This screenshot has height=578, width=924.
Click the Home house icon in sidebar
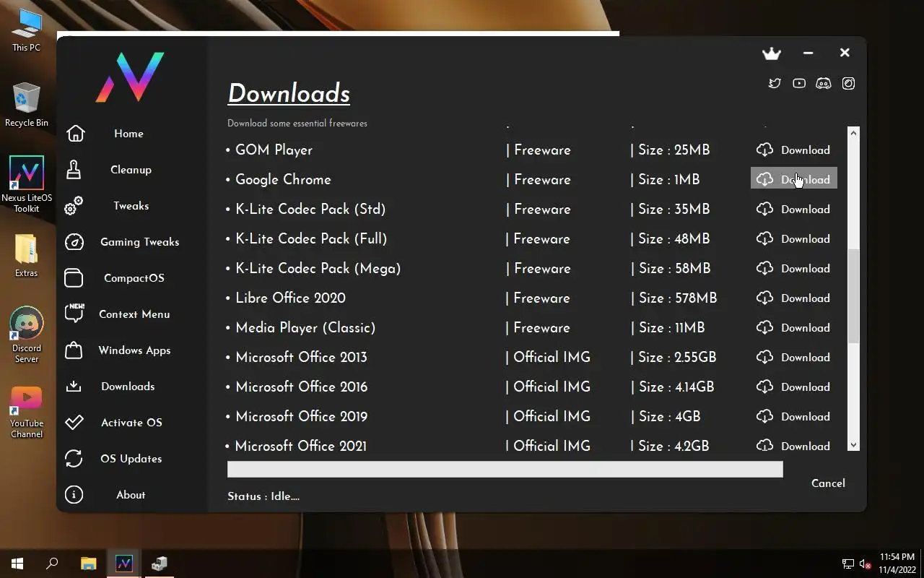click(76, 134)
